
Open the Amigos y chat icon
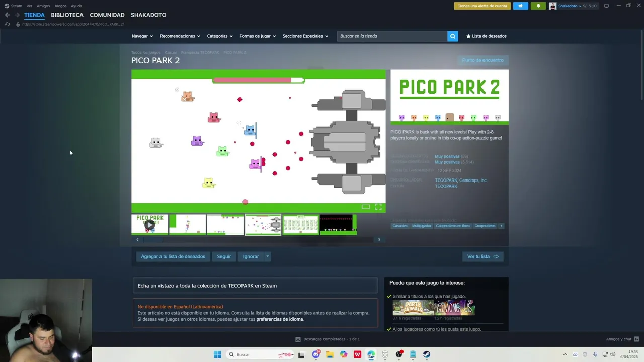(636, 339)
